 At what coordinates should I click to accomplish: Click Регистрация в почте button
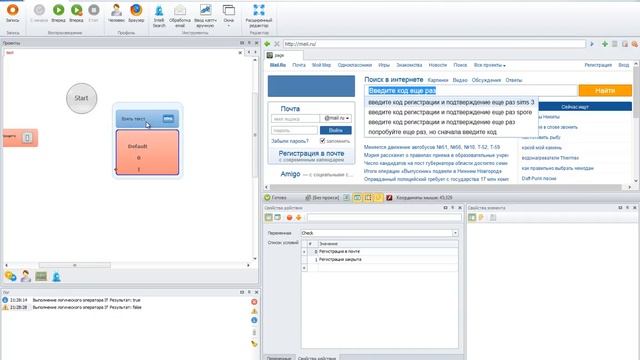[x=311, y=156]
